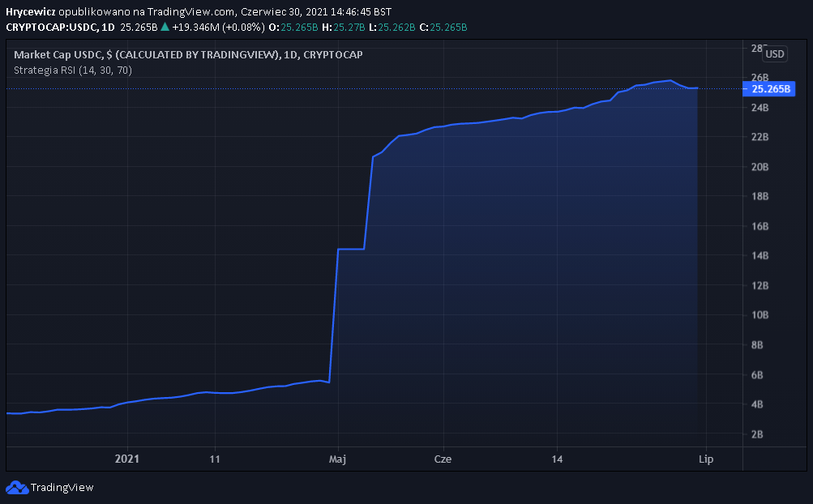Click the 12B price axis label
The image size is (813, 504).
point(760,286)
